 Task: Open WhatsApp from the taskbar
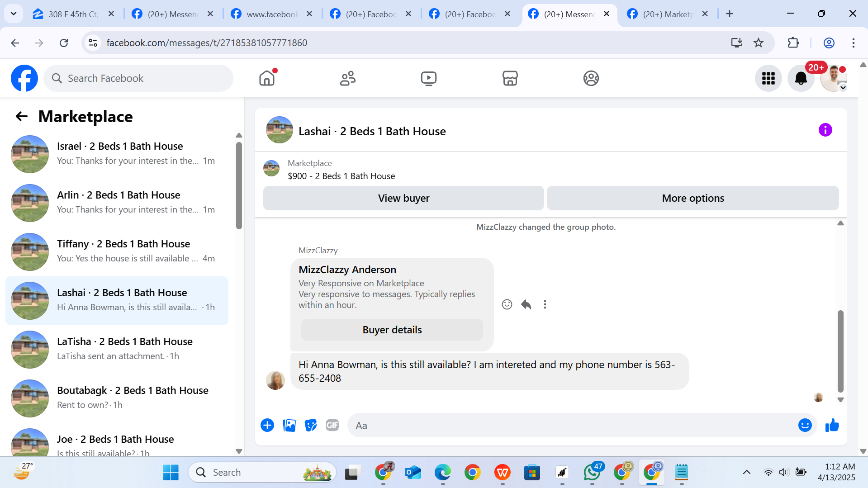pos(592,473)
